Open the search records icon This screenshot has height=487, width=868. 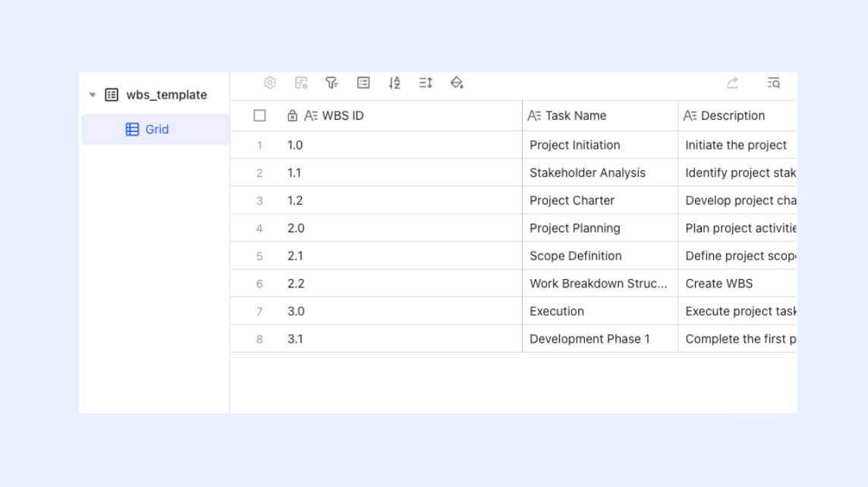(x=773, y=83)
